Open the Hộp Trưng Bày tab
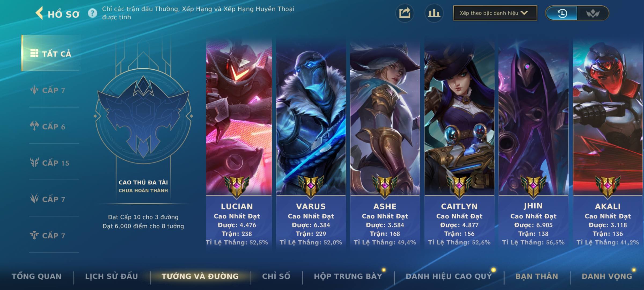 pos(348,276)
